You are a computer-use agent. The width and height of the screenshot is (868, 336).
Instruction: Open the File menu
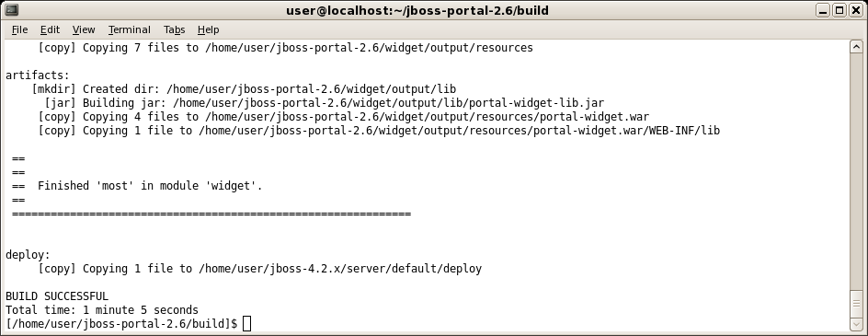click(19, 30)
